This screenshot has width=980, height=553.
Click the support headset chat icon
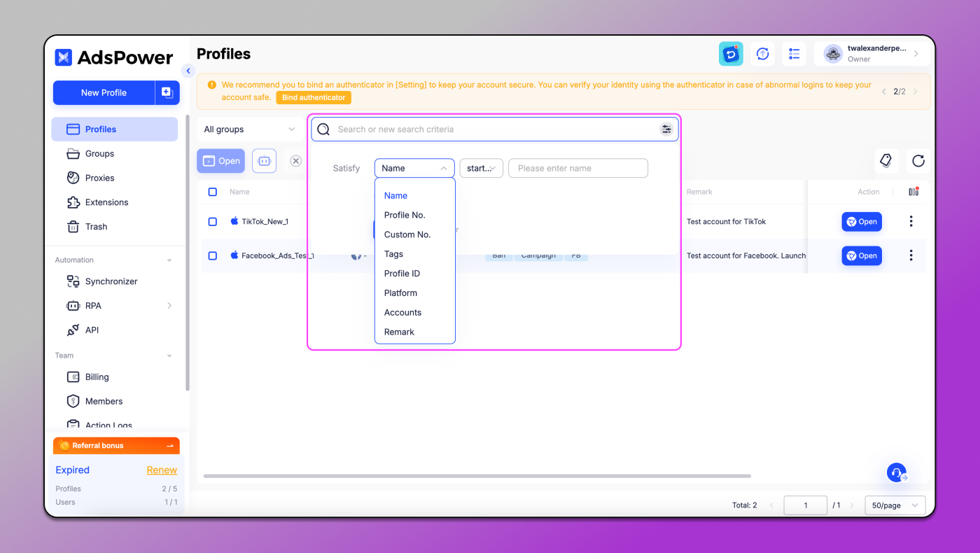(x=896, y=472)
